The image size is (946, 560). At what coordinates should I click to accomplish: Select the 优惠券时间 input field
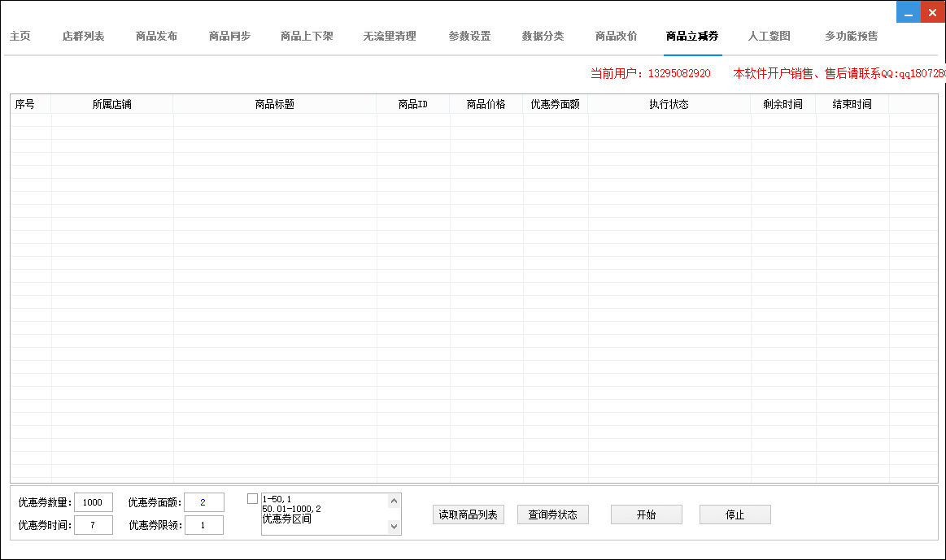pyautogui.click(x=94, y=525)
